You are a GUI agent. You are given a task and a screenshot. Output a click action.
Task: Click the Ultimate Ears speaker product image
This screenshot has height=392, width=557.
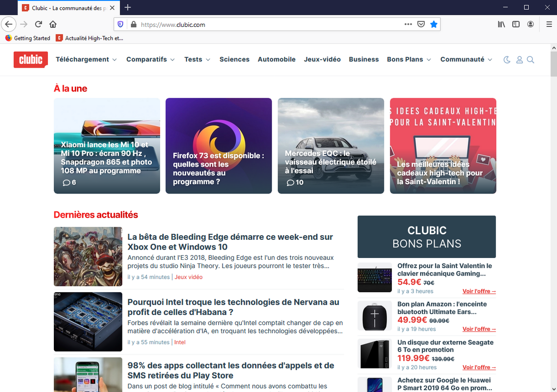(375, 316)
